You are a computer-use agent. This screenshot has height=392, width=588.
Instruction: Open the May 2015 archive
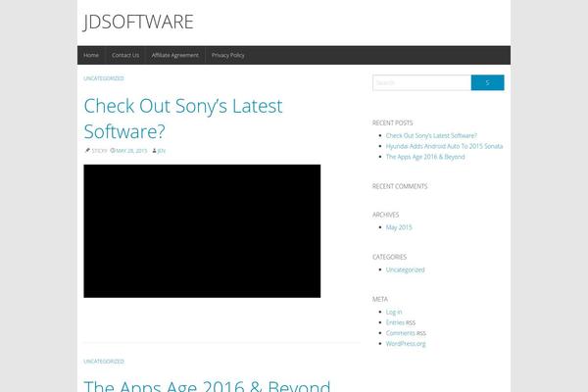click(399, 227)
